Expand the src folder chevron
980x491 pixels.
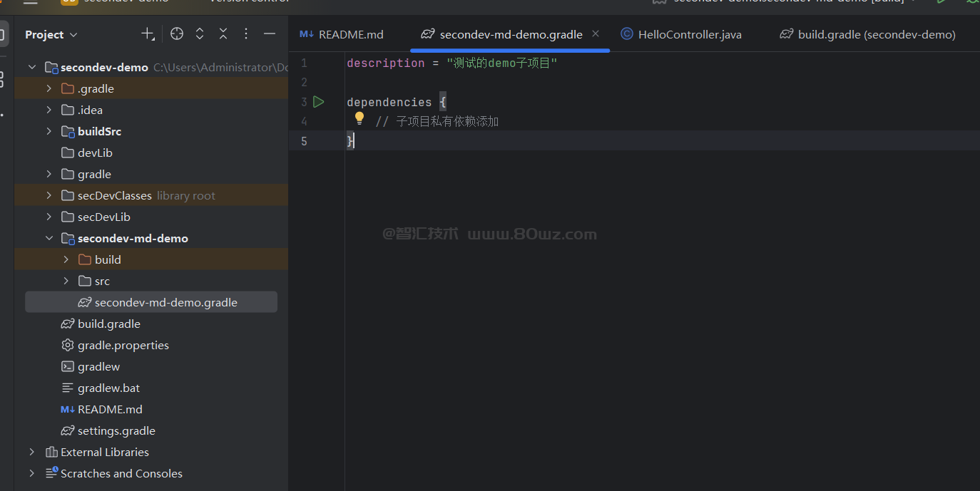click(66, 281)
